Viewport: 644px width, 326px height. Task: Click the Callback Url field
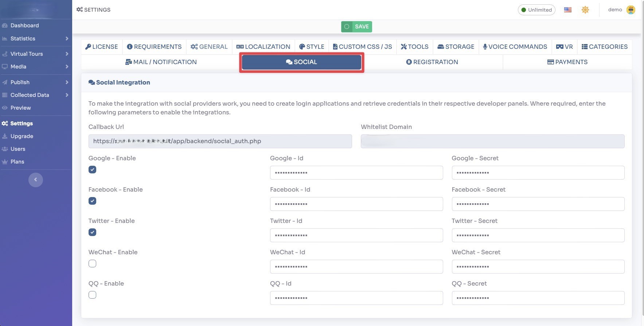click(x=220, y=141)
